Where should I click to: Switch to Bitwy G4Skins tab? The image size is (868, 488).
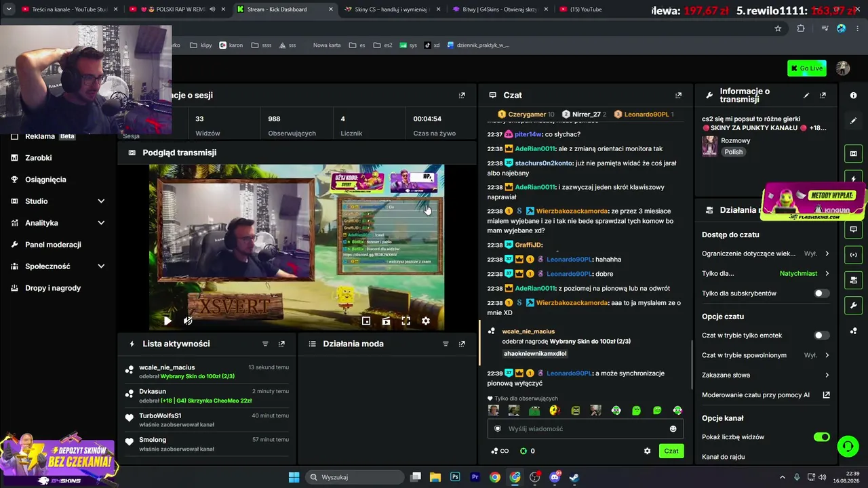pyautogui.click(x=499, y=9)
